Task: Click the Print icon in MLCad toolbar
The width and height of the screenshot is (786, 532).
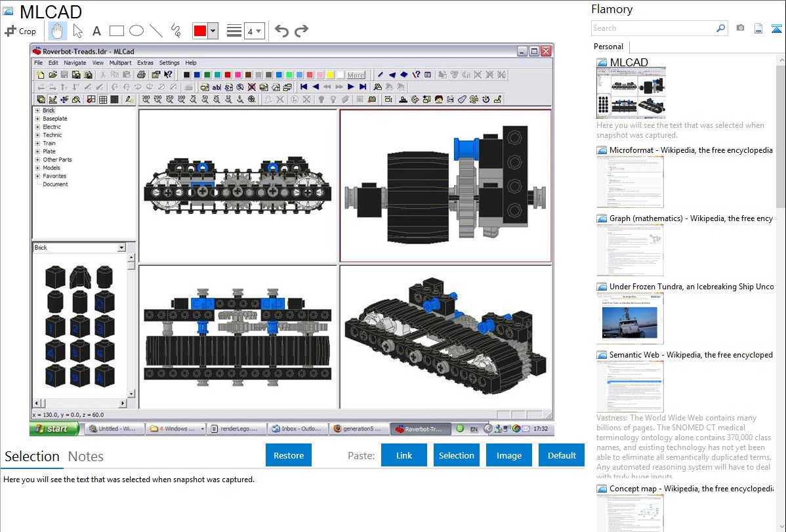Action: click(x=141, y=75)
